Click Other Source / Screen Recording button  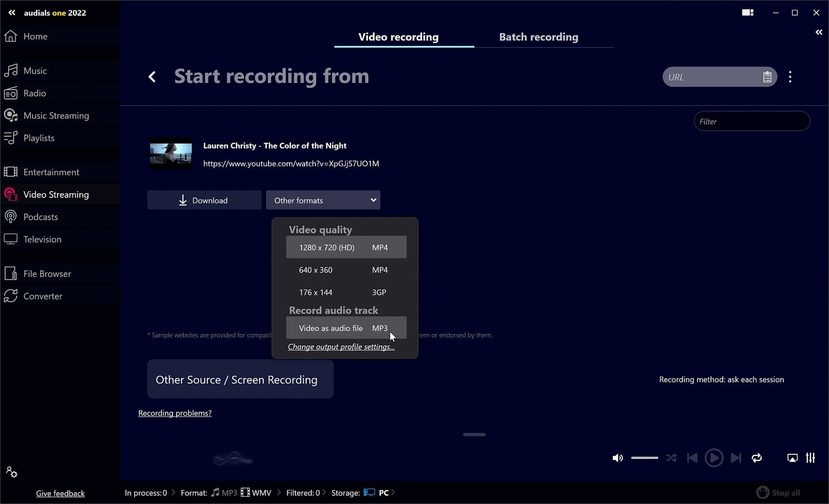240,379
